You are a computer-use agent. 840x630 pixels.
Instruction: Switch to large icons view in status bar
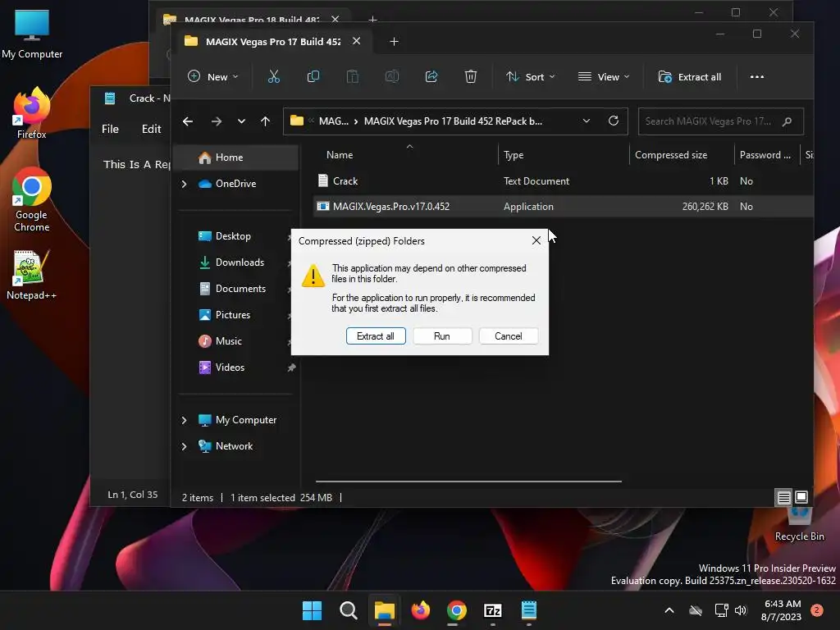point(801,498)
